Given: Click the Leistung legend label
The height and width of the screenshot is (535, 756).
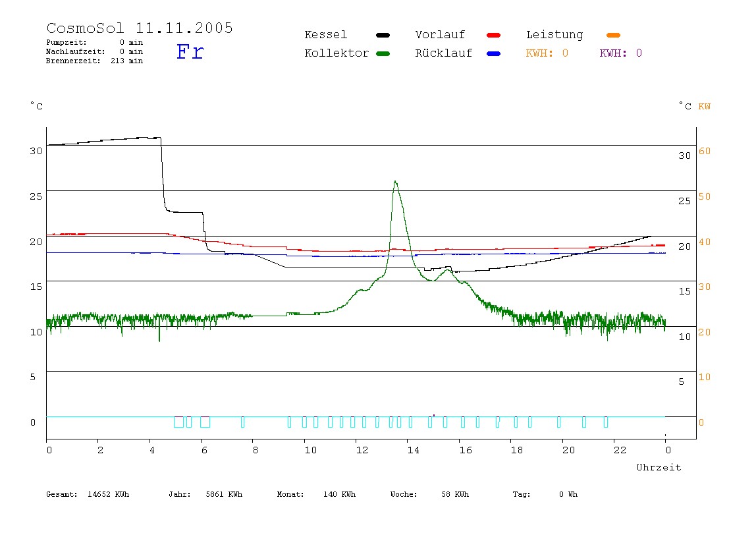Looking at the screenshot, I should [554, 35].
